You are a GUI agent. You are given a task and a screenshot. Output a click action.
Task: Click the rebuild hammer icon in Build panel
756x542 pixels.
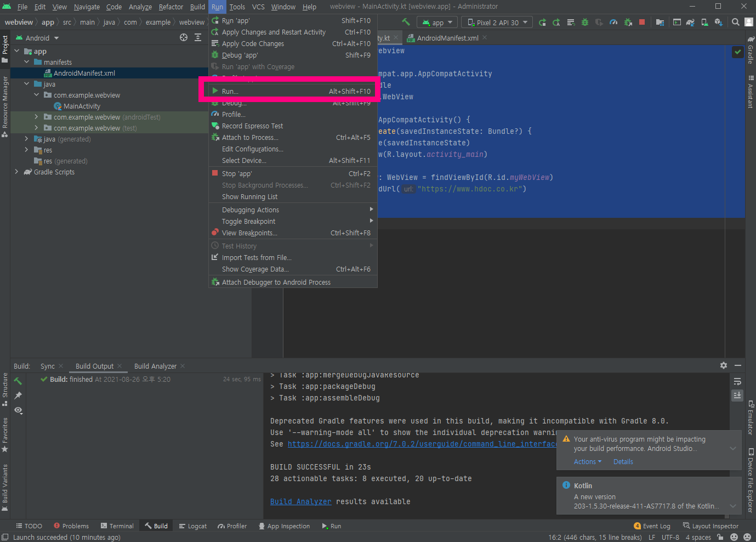[18, 381]
